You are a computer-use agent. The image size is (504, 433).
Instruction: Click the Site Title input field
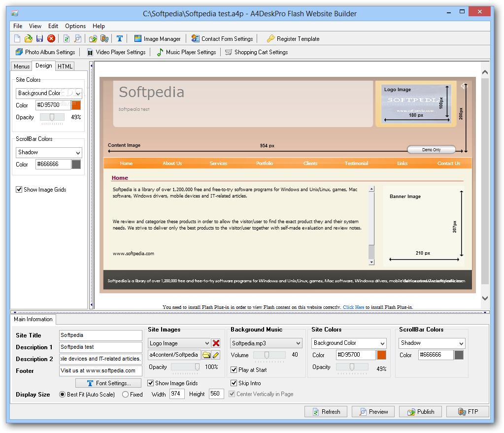pyautogui.click(x=101, y=335)
